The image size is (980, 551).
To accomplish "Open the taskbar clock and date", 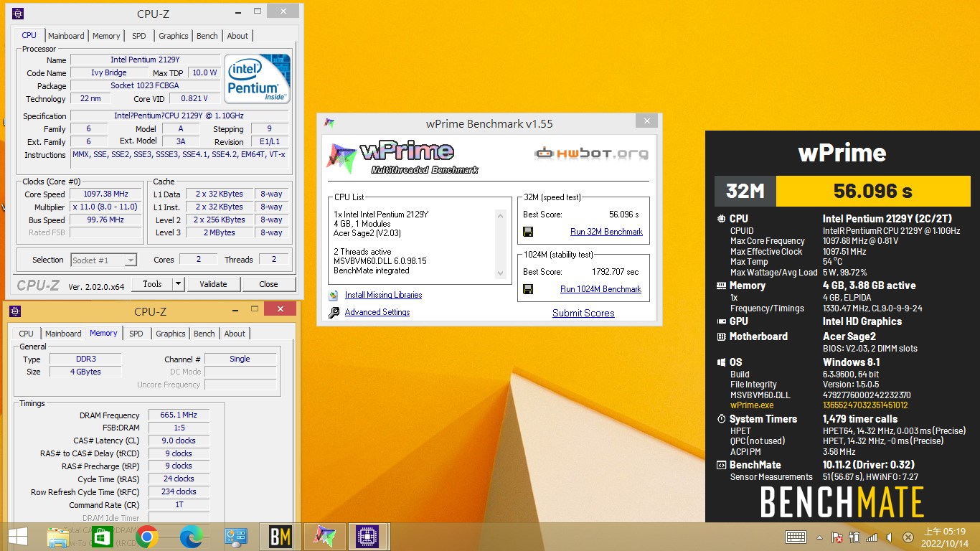I will [x=944, y=537].
